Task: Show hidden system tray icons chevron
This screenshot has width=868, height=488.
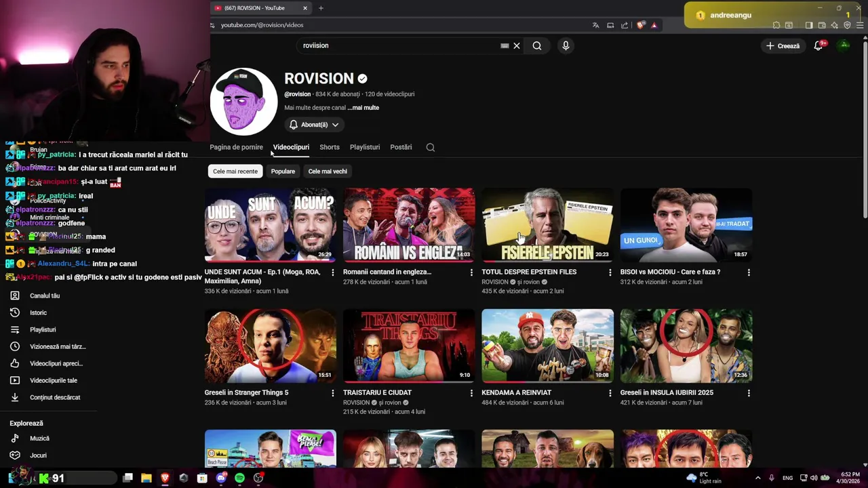Action: pyautogui.click(x=757, y=478)
